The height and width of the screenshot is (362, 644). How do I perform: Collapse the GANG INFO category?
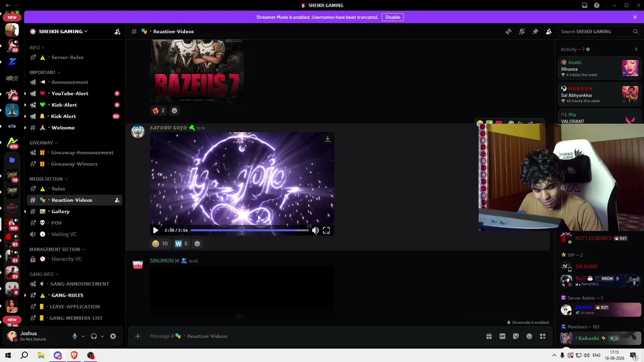coord(44,275)
